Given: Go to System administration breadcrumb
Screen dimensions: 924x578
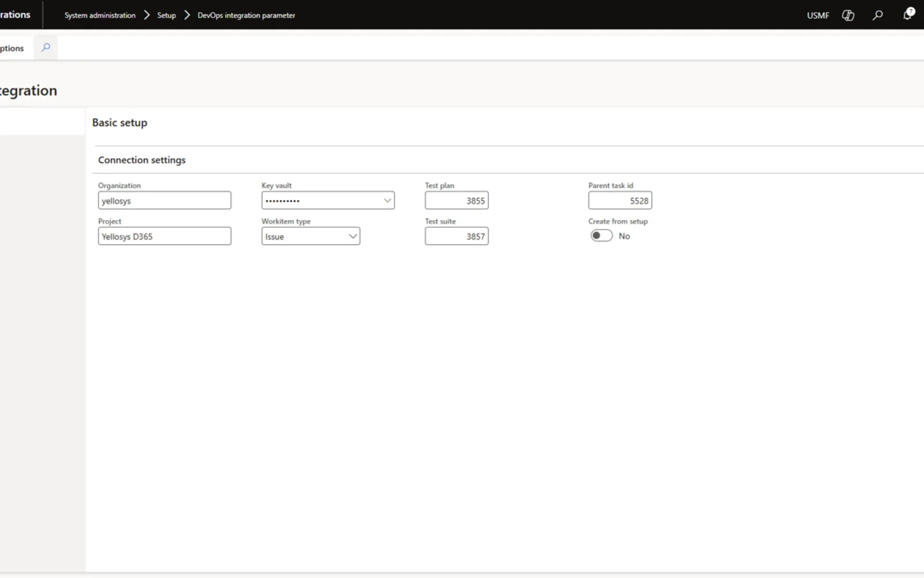Looking at the screenshot, I should (x=100, y=16).
